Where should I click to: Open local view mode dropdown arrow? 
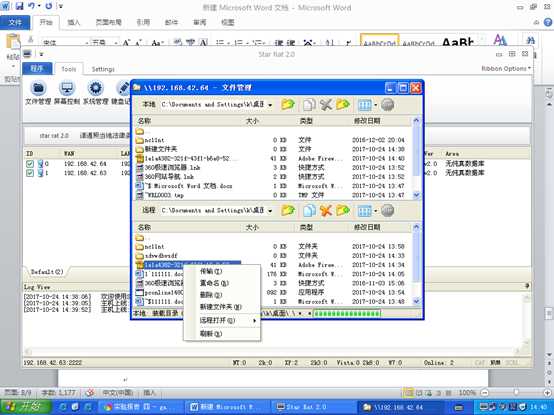coord(375,105)
